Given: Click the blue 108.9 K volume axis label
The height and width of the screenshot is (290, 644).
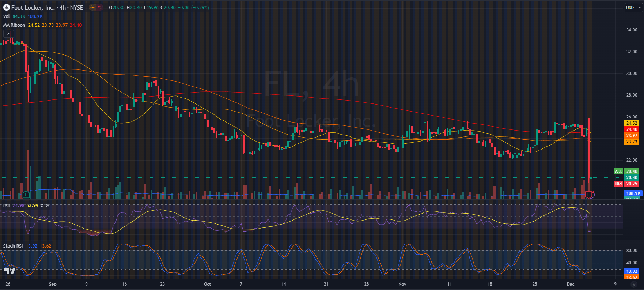Looking at the screenshot, I should click(x=633, y=193).
